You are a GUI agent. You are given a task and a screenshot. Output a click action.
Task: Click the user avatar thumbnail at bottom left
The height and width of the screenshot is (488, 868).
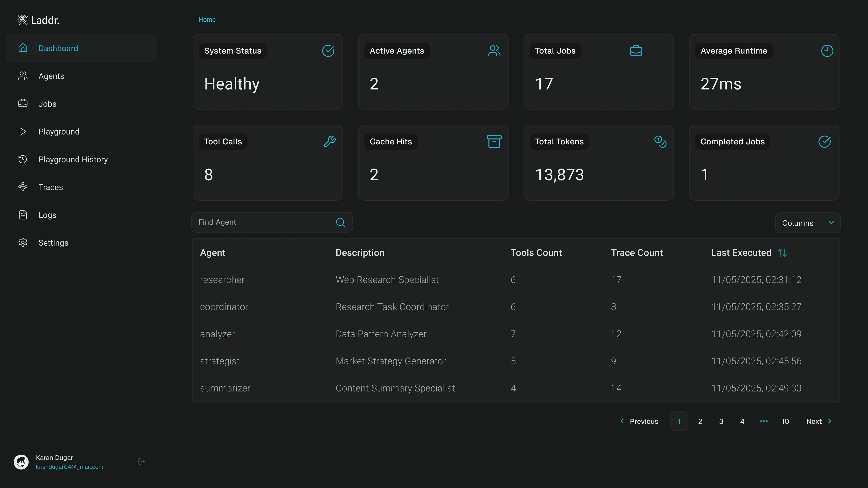pyautogui.click(x=21, y=462)
